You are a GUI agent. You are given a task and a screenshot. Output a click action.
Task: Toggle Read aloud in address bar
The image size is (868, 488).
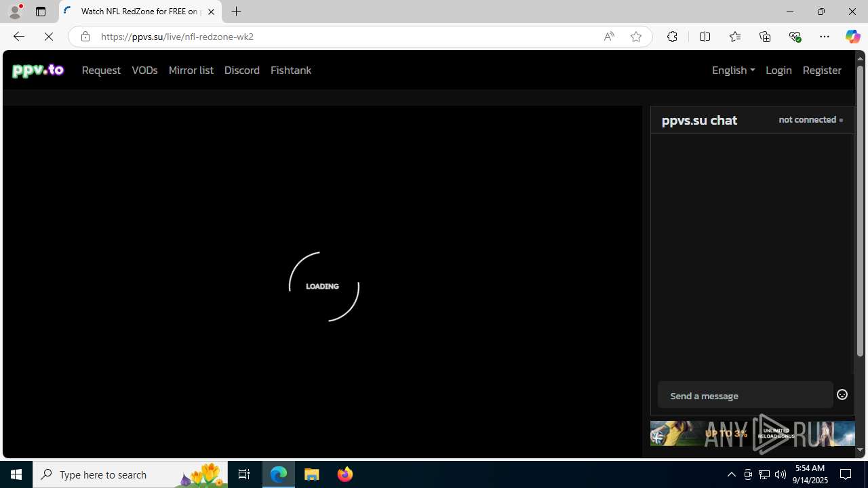click(609, 37)
